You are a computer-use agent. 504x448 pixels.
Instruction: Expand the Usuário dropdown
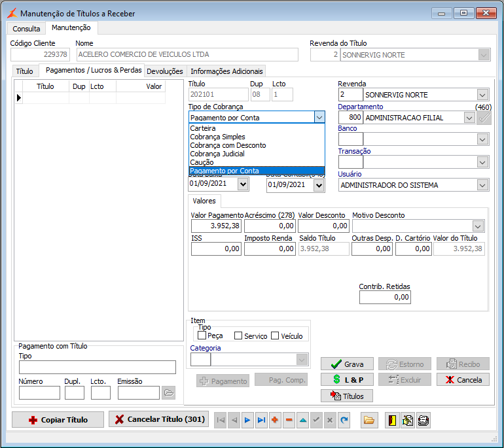coord(482,185)
